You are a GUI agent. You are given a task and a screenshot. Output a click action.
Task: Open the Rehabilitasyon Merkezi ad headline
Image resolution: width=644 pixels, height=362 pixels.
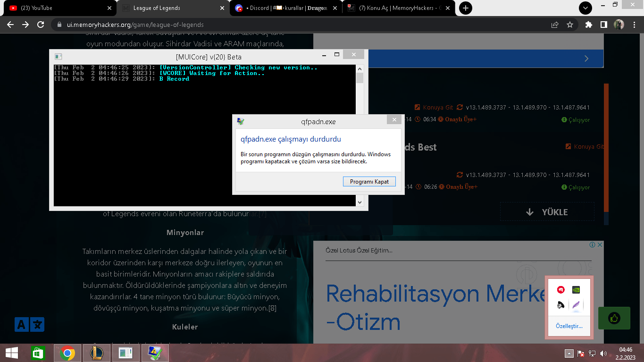pyautogui.click(x=435, y=308)
